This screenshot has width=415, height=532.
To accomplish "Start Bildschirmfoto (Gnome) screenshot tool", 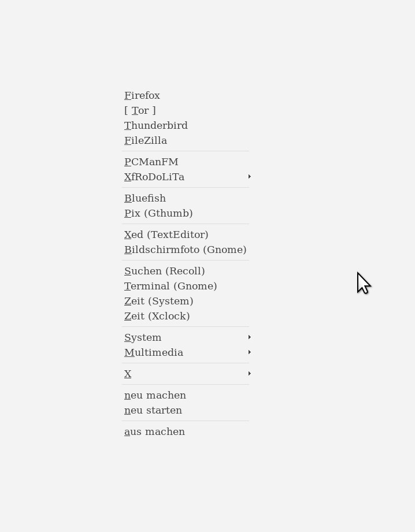I will click(186, 250).
